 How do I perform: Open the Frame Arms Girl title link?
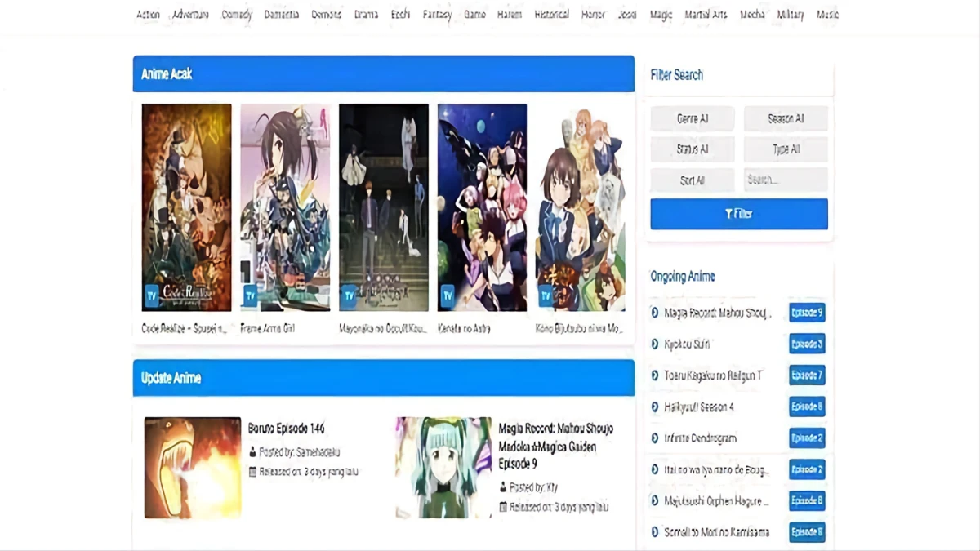click(268, 329)
